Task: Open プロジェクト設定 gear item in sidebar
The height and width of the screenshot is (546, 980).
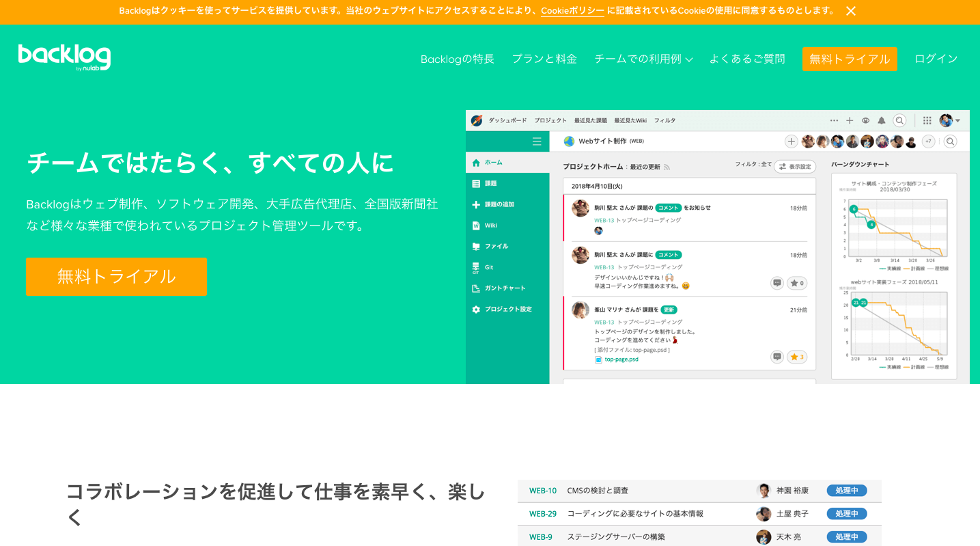Action: tap(507, 310)
